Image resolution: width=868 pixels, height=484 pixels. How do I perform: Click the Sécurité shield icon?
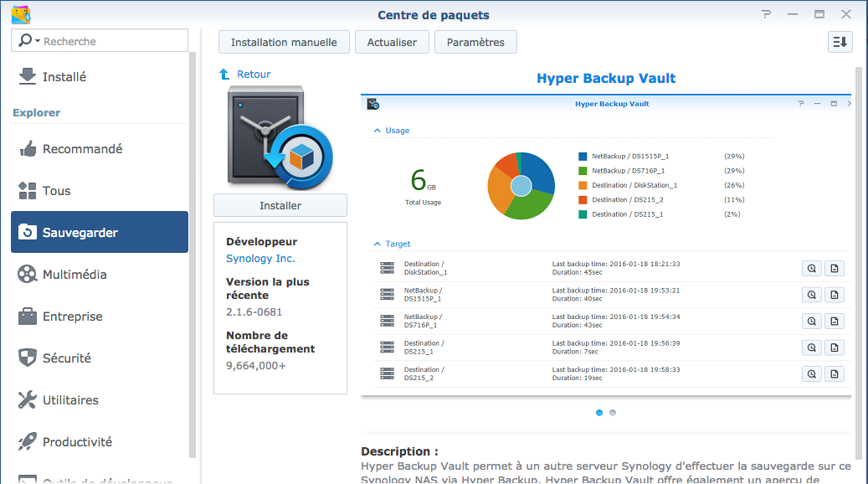click(x=27, y=358)
